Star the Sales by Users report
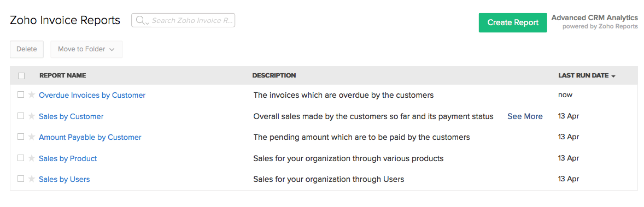Image resolution: width=644 pixels, height=207 pixels. pyautogui.click(x=32, y=179)
